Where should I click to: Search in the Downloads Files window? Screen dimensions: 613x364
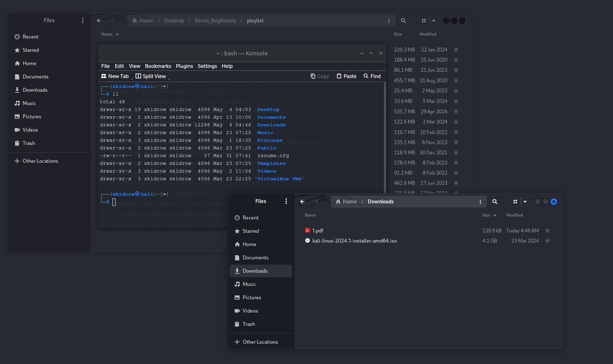click(495, 202)
